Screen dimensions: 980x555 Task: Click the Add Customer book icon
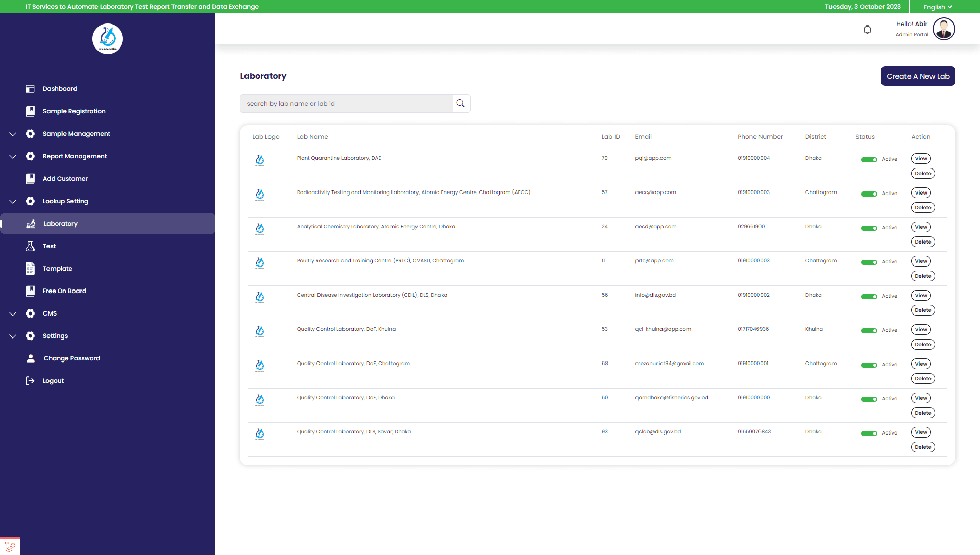[x=30, y=179]
